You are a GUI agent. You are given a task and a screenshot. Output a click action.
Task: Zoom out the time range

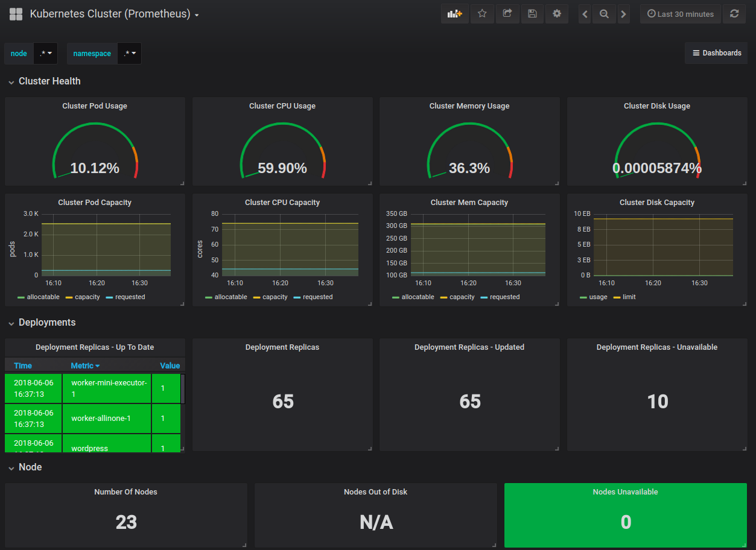(x=604, y=14)
